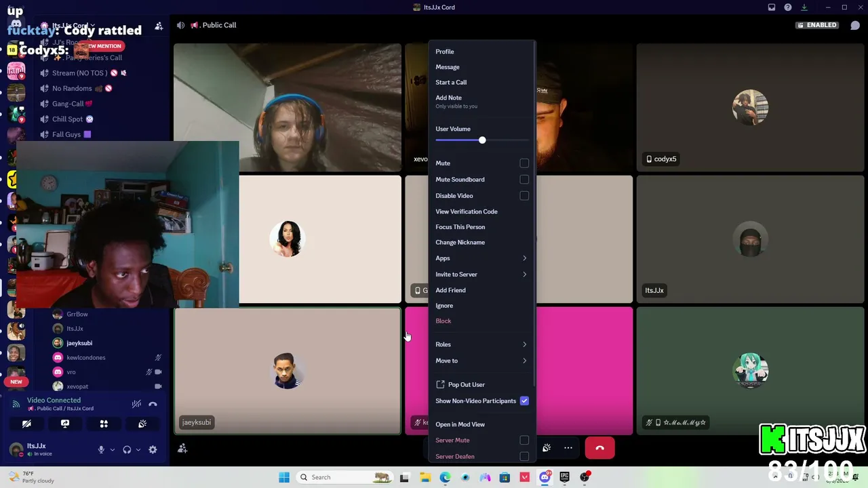This screenshot has width=868, height=488.
Task: Open File Explorer from taskbar
Action: tap(425, 477)
